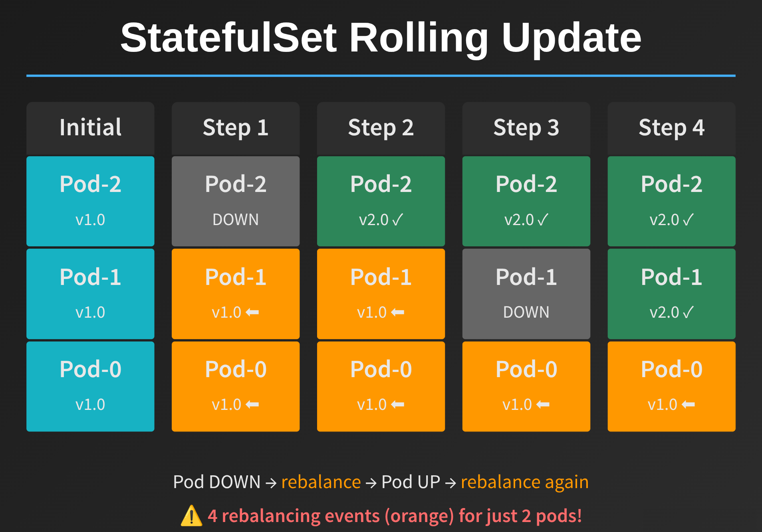Click the StatefulSet Rolling Update title
Viewport: 762px width, 532px height.
381,38
